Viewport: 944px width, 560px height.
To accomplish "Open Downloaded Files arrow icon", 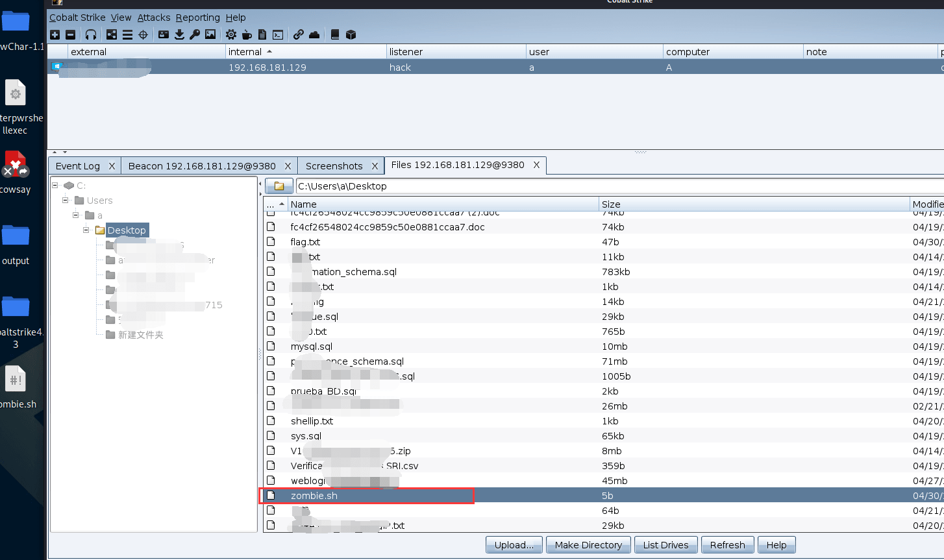I will click(179, 34).
